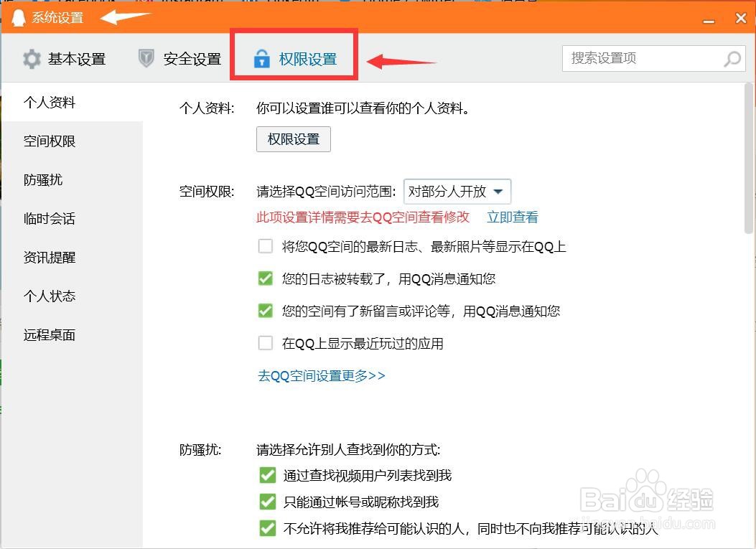The width and height of the screenshot is (756, 549).
Task: Disable 您的日志被转载了 notification checkbox
Action: pos(266,278)
